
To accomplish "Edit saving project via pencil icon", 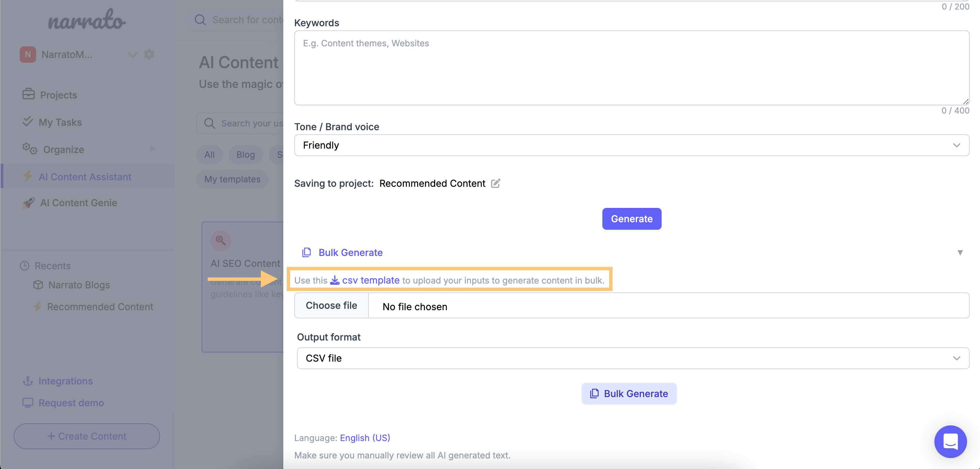I will pos(495,183).
